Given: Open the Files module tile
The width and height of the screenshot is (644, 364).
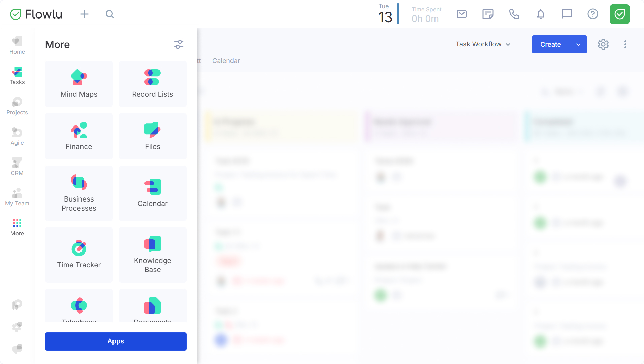Looking at the screenshot, I should click(152, 136).
